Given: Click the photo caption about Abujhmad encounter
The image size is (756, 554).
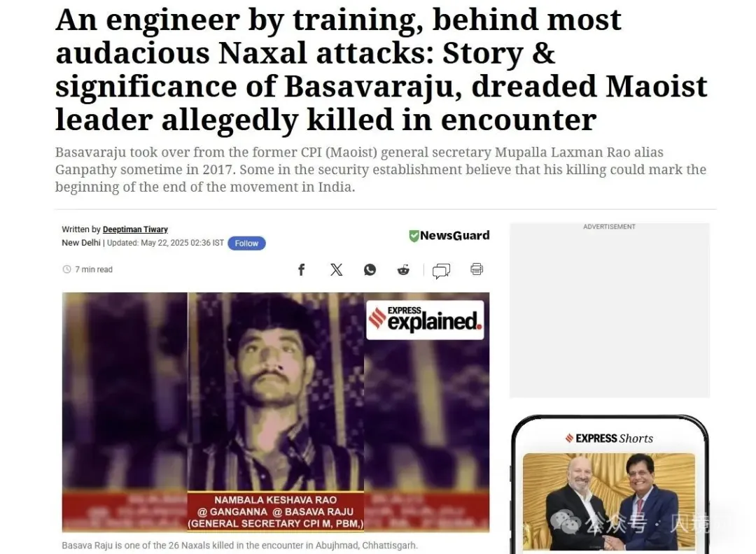Looking at the screenshot, I should 239,546.
